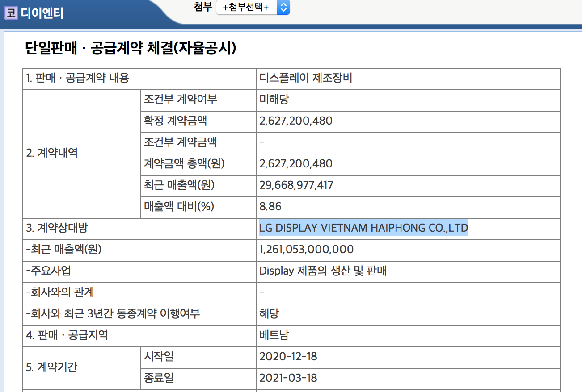Click the 계약금액 총액(원) label
The image size is (582, 392).
point(184,164)
